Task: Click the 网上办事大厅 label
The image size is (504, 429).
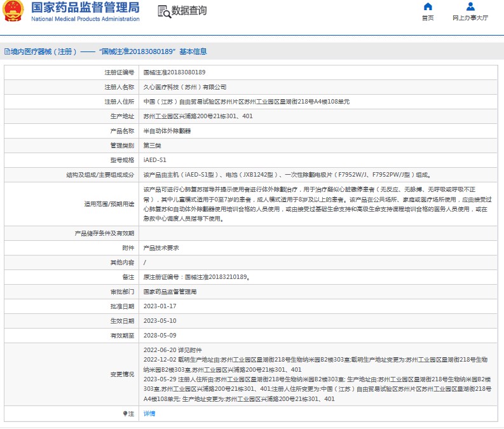Action: [x=470, y=18]
